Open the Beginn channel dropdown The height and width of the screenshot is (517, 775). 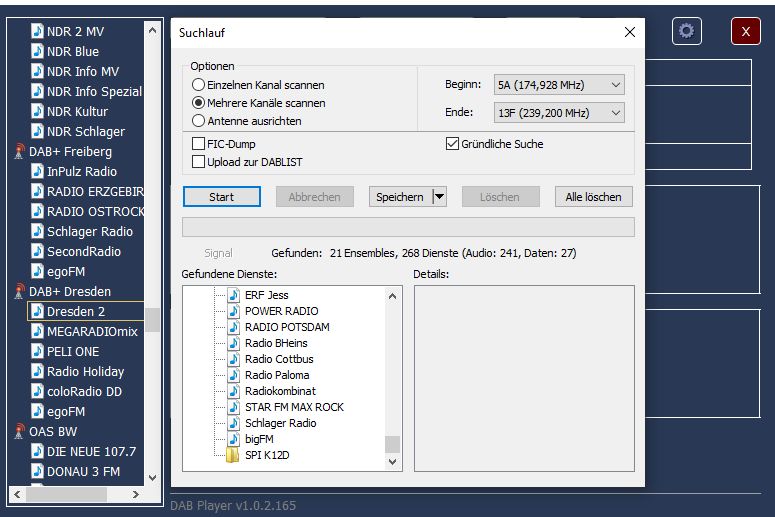click(558, 85)
